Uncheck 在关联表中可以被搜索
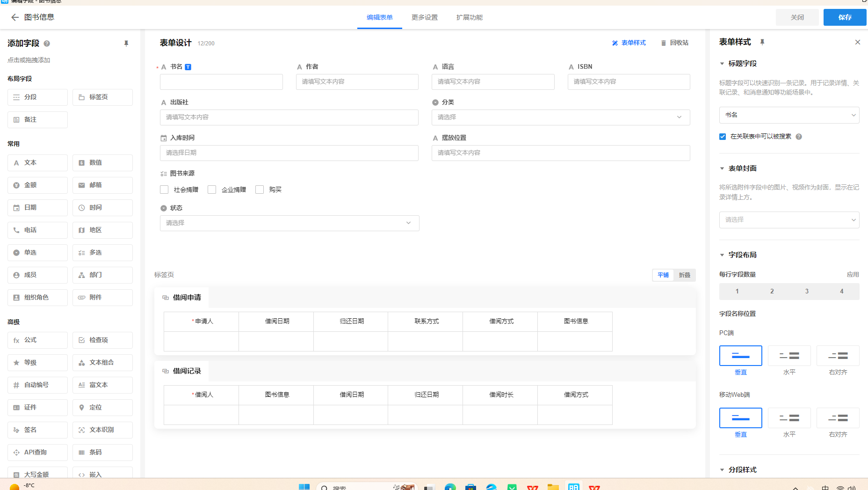Image resolution: width=868 pixels, height=490 pixels. (723, 136)
